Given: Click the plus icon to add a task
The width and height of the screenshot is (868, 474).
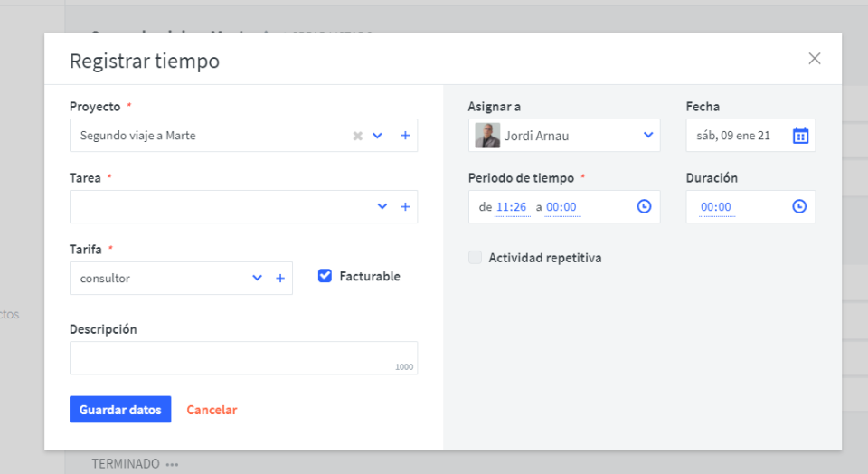Looking at the screenshot, I should coord(405,207).
